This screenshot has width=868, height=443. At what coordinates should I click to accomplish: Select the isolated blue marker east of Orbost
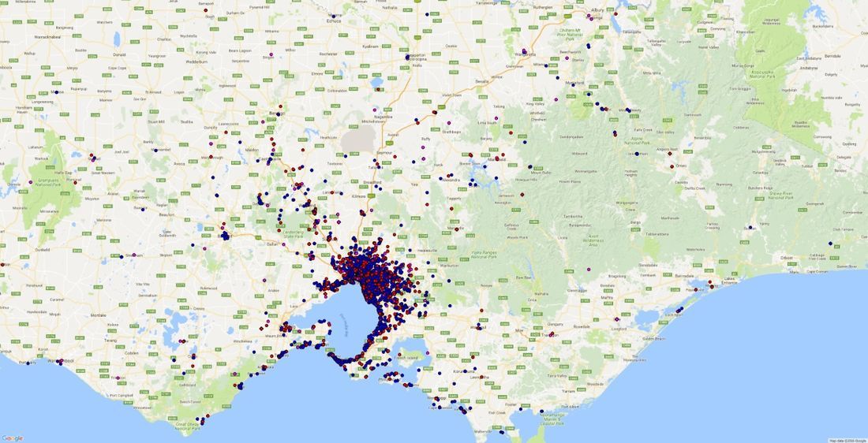830,243
